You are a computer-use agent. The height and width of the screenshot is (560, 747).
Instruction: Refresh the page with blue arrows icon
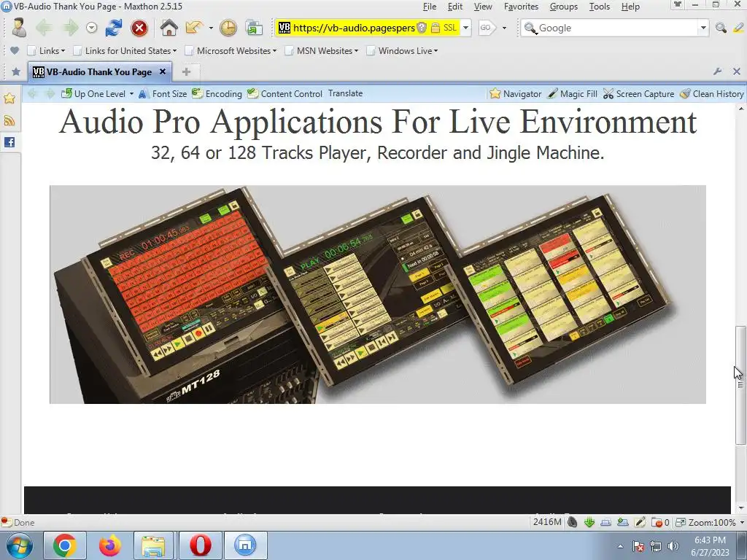113,28
